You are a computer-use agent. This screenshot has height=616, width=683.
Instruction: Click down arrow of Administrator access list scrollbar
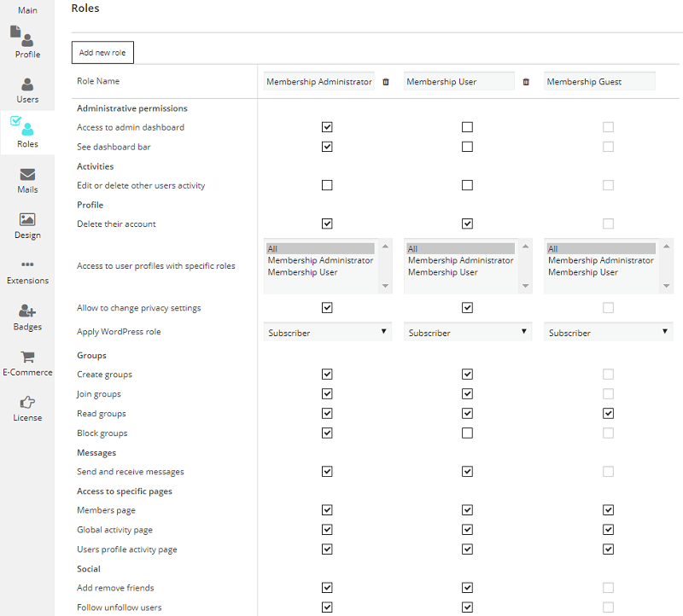[386, 286]
